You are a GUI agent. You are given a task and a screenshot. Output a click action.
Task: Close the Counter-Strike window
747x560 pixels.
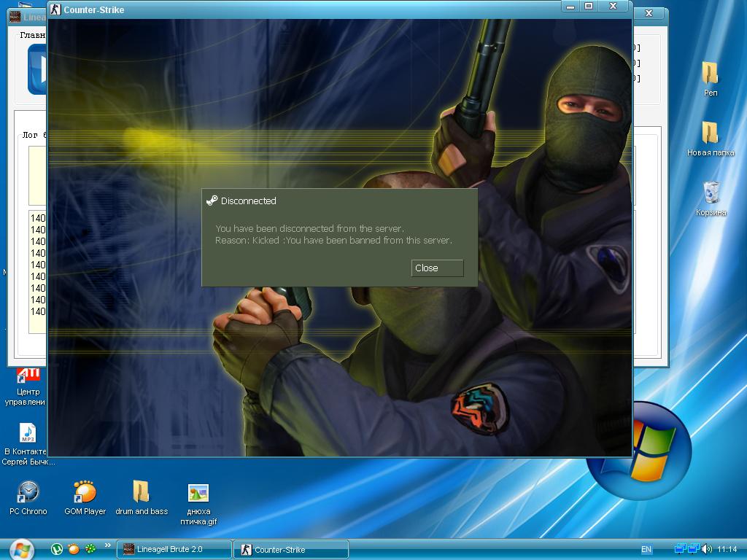pos(614,7)
